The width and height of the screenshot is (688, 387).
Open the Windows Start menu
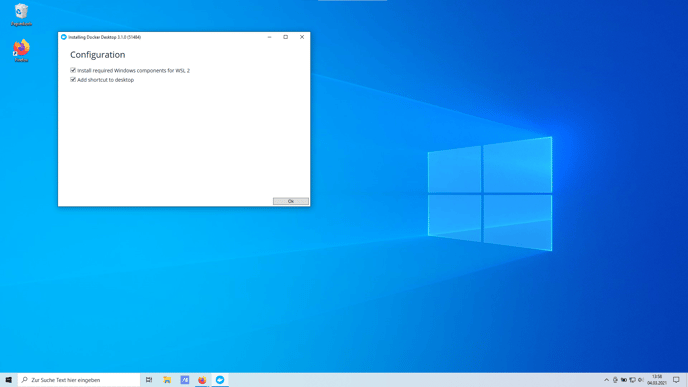[9, 380]
